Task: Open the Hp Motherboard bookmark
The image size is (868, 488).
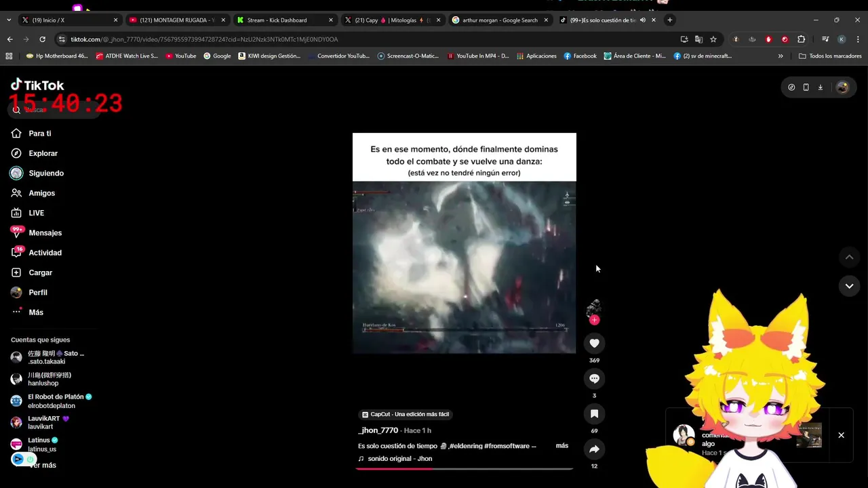Action: click(57, 56)
